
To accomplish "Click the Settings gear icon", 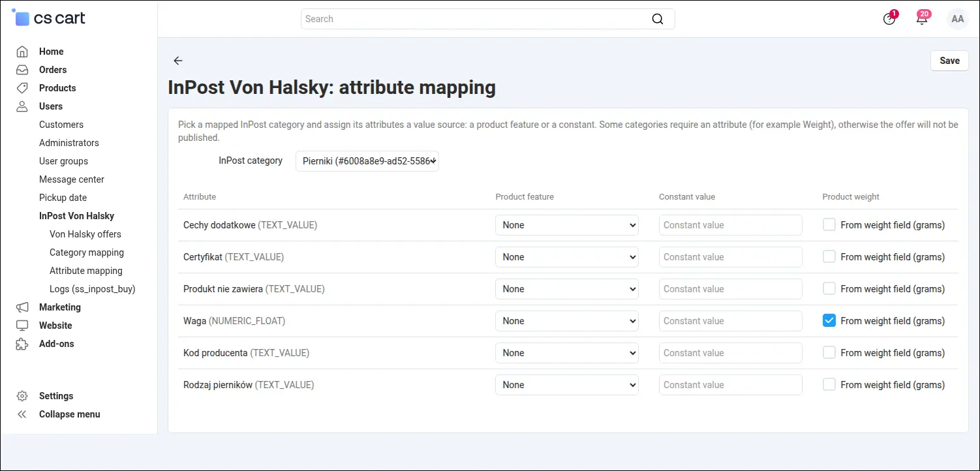I will [x=22, y=396].
